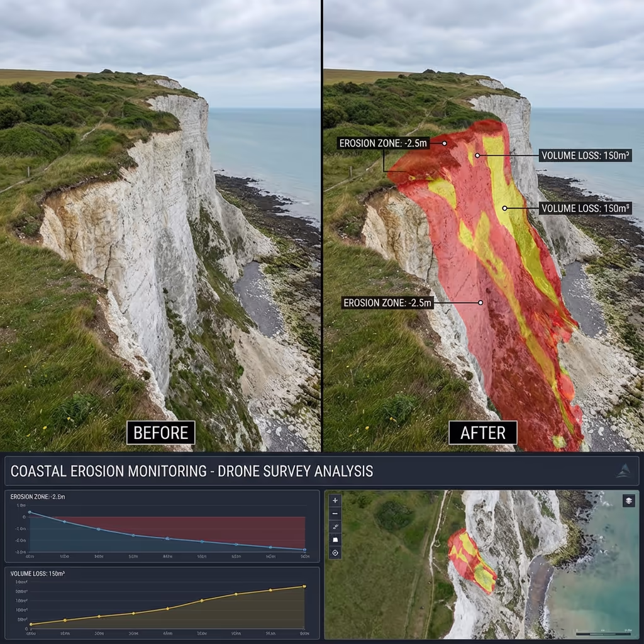Open the basemap library on the minimap

[335, 540]
